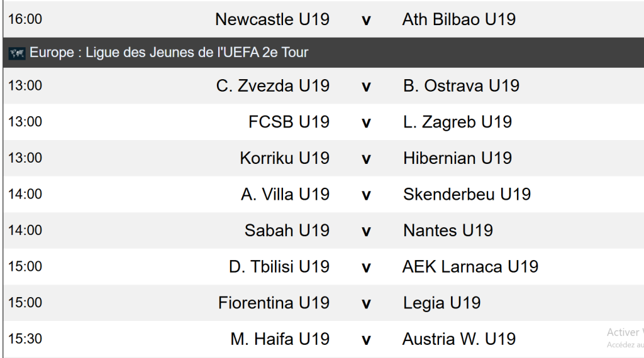
Task: Select Legia U19 team
Action: pyautogui.click(x=441, y=303)
